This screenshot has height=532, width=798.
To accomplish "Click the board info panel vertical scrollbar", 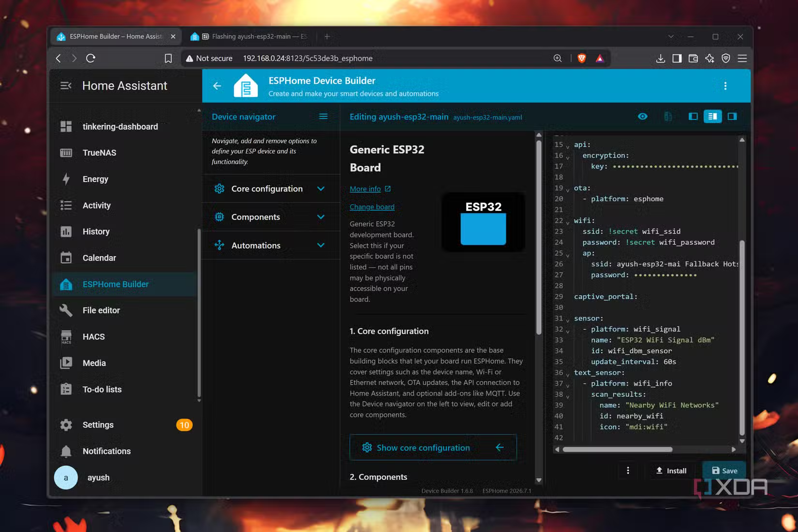I will pos(539,237).
